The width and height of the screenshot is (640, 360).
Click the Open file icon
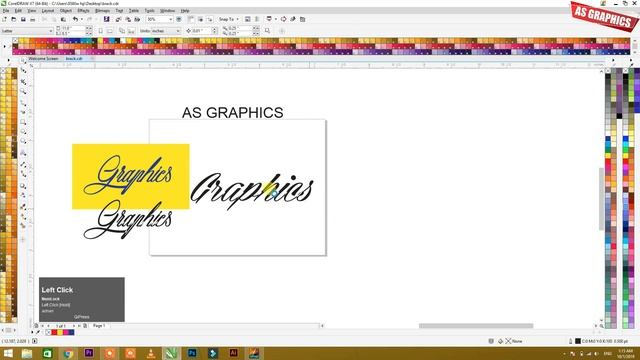[x=13, y=19]
